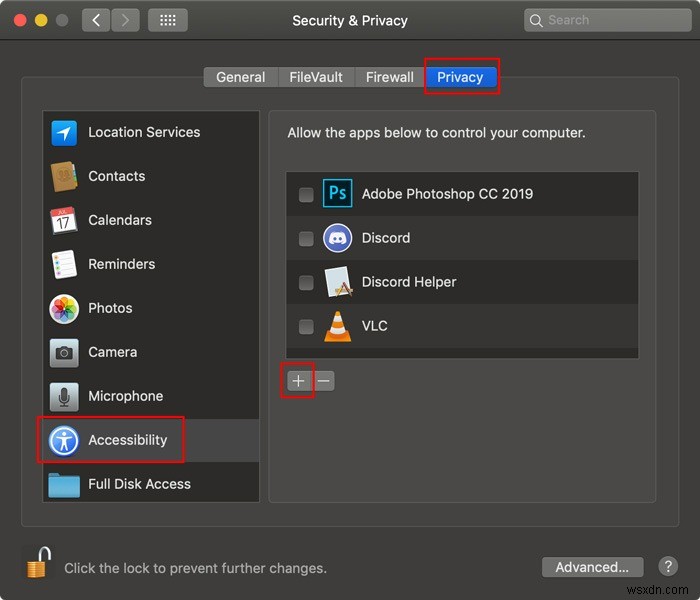Screen dimensions: 700x600
Task: Select Microphone in the sidebar
Action: click(x=151, y=396)
